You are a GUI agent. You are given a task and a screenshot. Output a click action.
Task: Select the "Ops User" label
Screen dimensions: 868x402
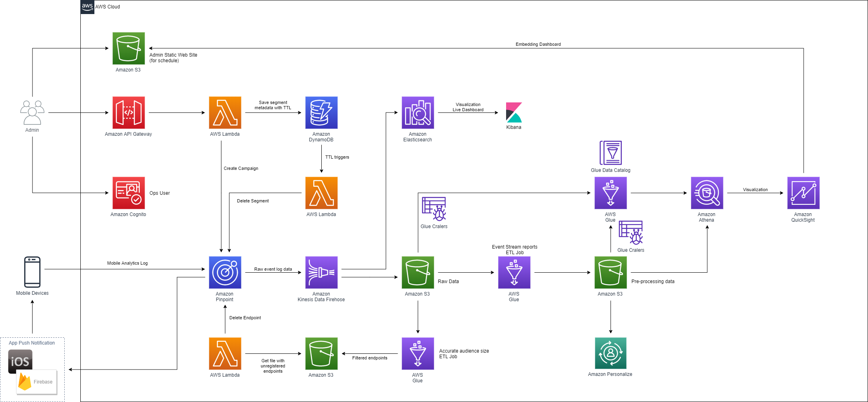(159, 193)
